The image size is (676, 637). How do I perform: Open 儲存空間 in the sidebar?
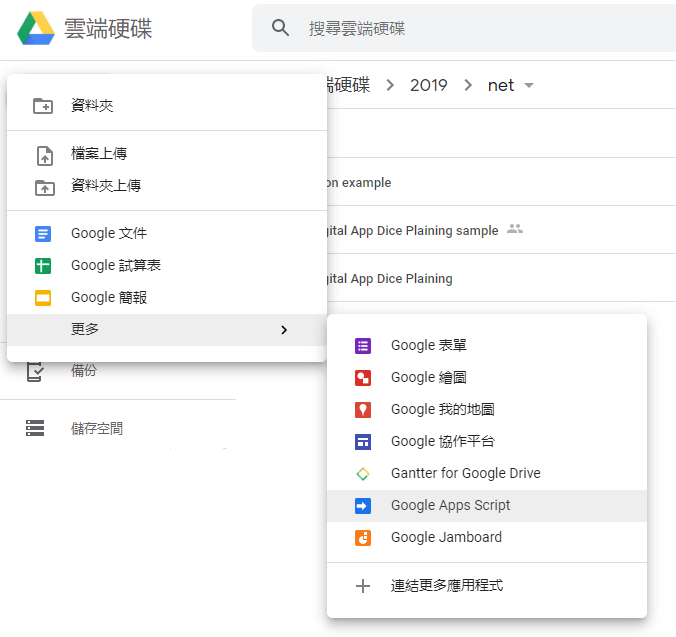pos(97,428)
